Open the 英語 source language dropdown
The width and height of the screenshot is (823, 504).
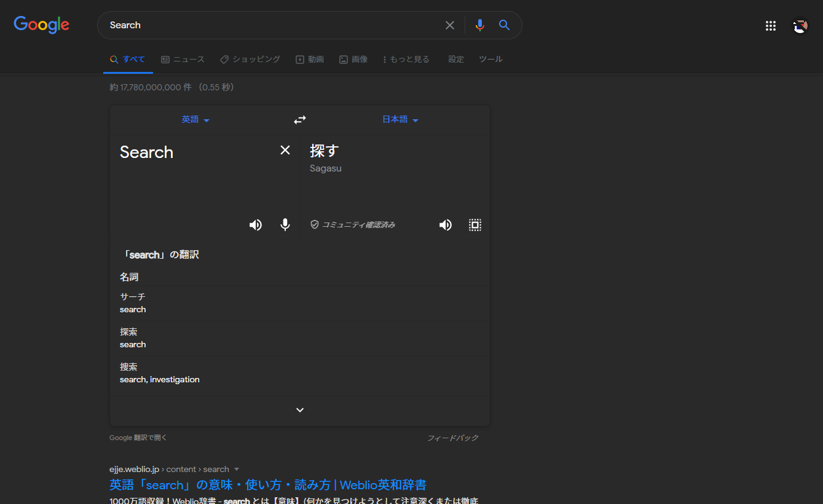coord(195,119)
